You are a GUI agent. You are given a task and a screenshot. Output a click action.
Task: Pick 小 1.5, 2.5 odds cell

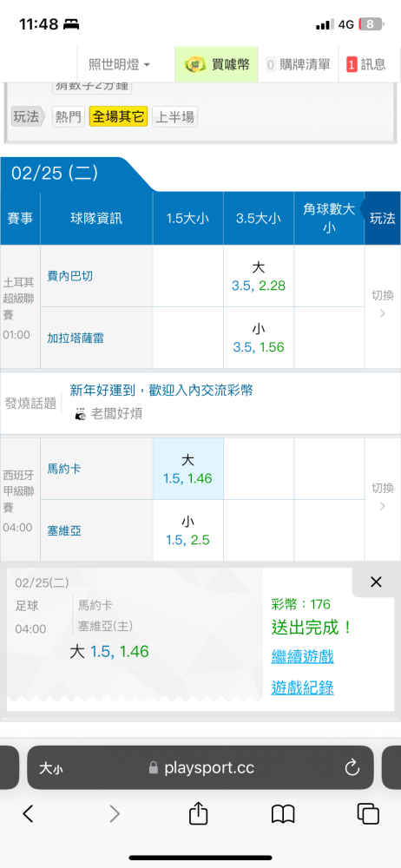(188, 530)
